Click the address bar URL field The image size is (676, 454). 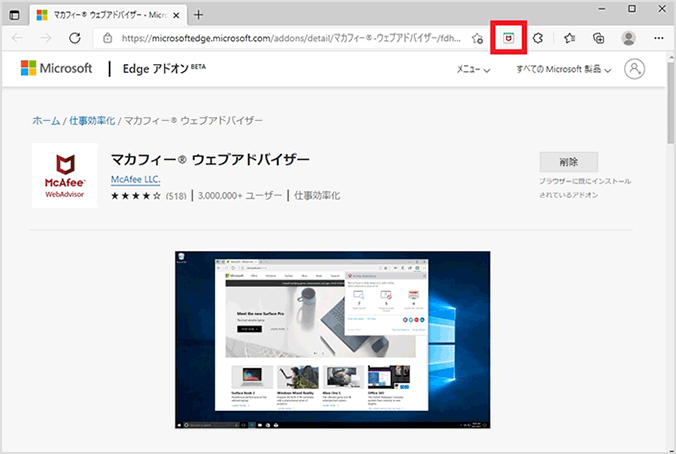click(x=291, y=38)
